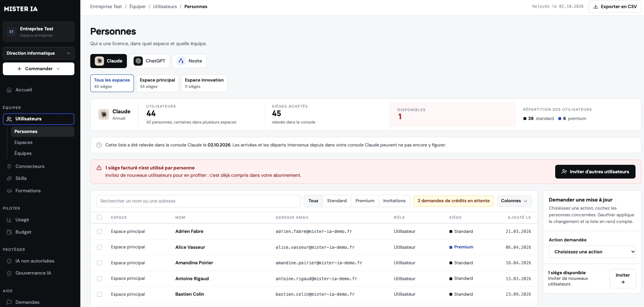The width and height of the screenshot is (644, 307).
Task: Select the Amandine Poirier row checkbox
Action: [99, 263]
